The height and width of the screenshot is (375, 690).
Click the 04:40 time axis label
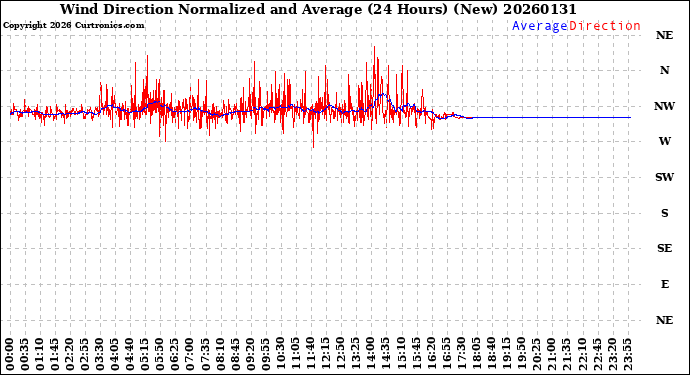tap(130, 355)
